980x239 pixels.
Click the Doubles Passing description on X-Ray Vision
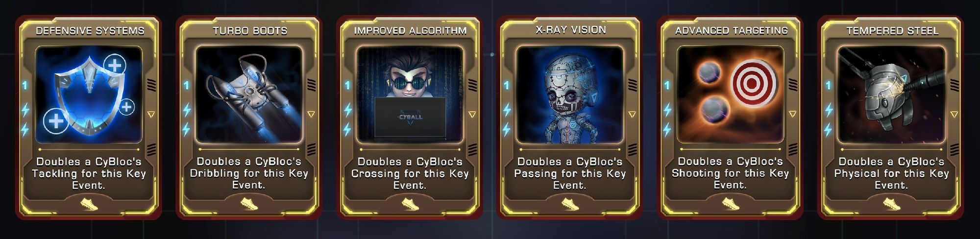click(x=570, y=173)
